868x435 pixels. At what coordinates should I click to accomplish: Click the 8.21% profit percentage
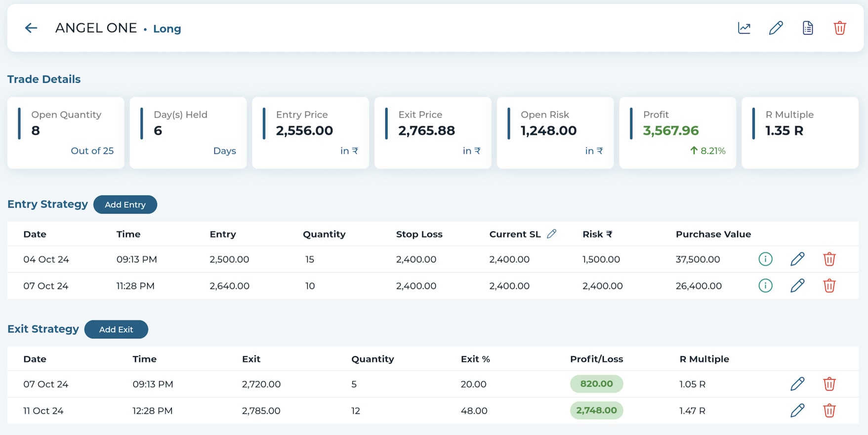pos(708,151)
